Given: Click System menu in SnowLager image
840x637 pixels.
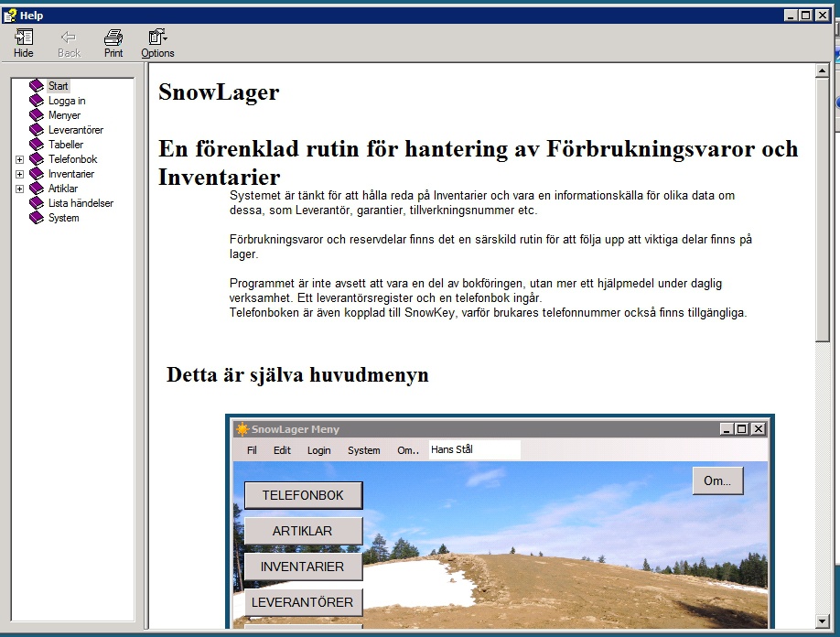Looking at the screenshot, I should point(364,450).
